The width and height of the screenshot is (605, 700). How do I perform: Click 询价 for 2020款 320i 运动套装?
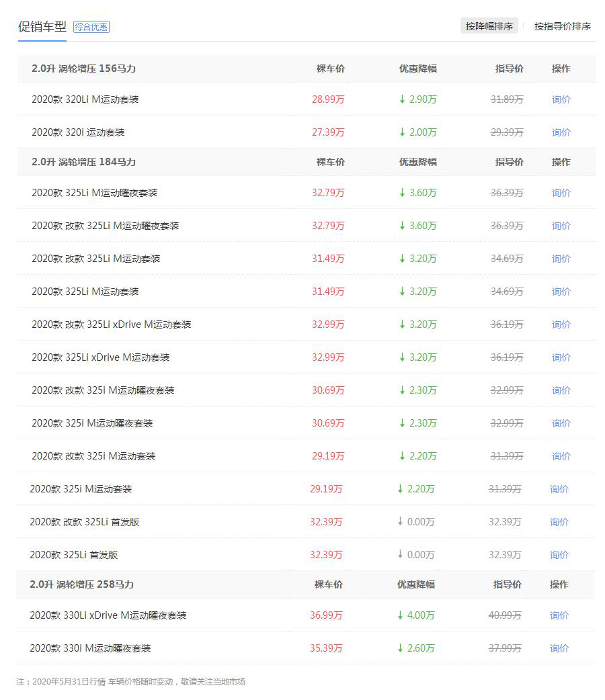click(x=561, y=132)
